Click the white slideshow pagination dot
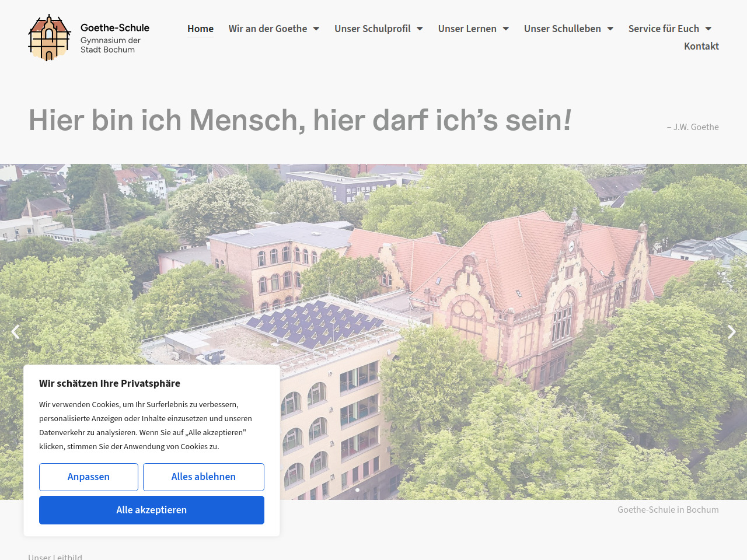The image size is (747, 560). (x=357, y=490)
